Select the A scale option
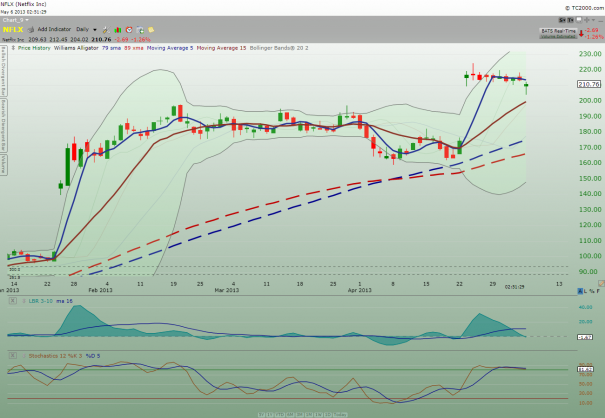The width and height of the screenshot is (605, 418). coord(580,291)
